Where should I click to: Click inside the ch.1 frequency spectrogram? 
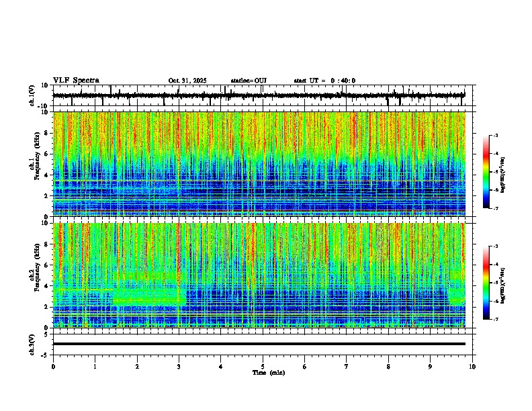259,164
